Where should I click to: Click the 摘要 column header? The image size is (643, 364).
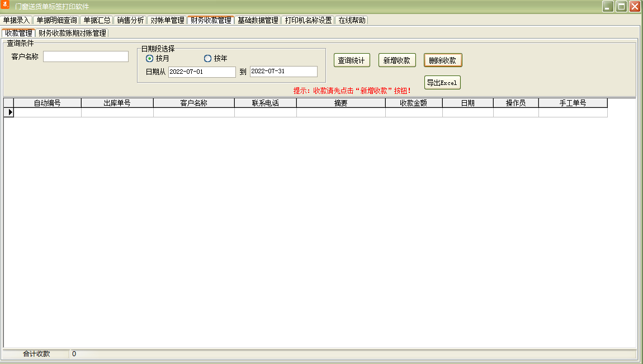(x=341, y=103)
